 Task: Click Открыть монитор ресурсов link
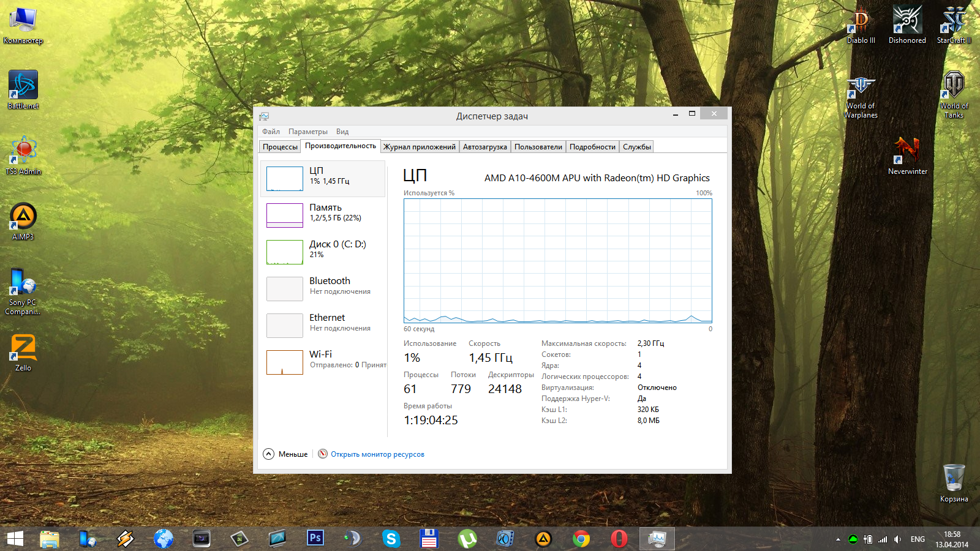click(x=377, y=454)
